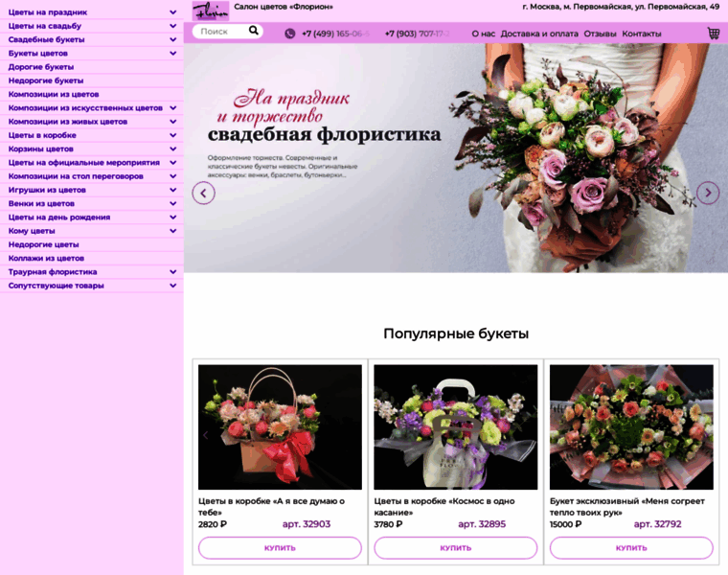Expand the Свадебные букеты submenu
Image resolution: width=728 pixels, height=575 pixels.
click(173, 40)
